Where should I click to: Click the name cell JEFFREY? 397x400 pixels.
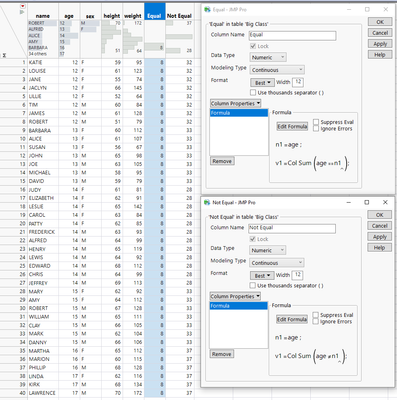click(x=43, y=283)
